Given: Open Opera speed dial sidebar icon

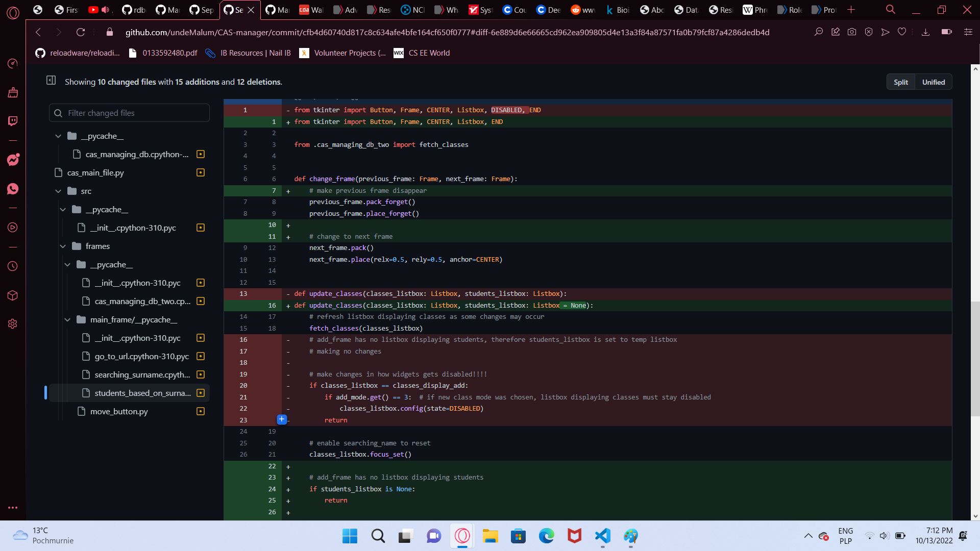Looking at the screenshot, I should (13, 63).
